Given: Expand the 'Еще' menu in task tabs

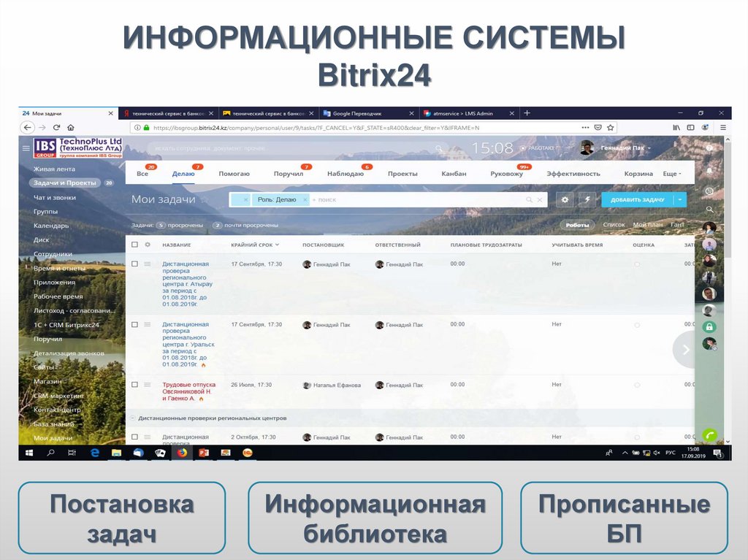Looking at the screenshot, I should point(672,174).
